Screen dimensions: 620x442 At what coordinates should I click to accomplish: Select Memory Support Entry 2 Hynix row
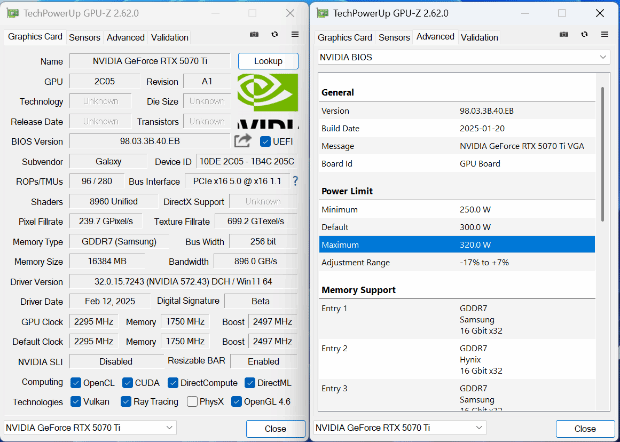click(457, 359)
